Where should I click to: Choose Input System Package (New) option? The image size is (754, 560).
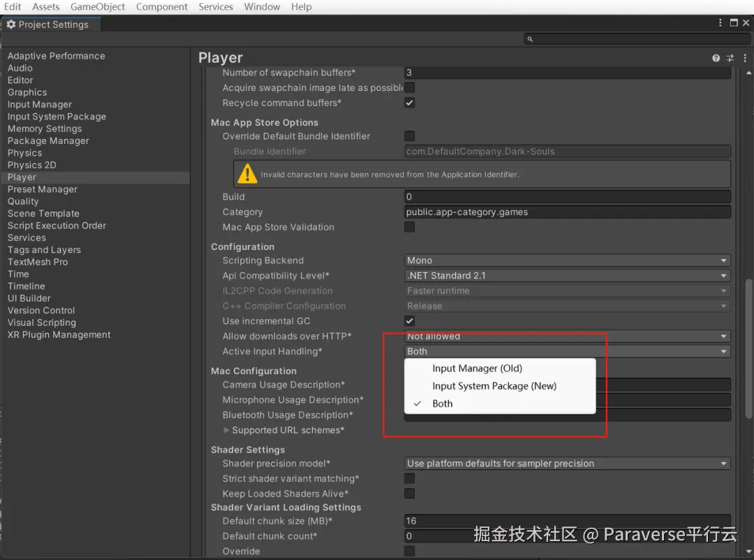(500, 386)
